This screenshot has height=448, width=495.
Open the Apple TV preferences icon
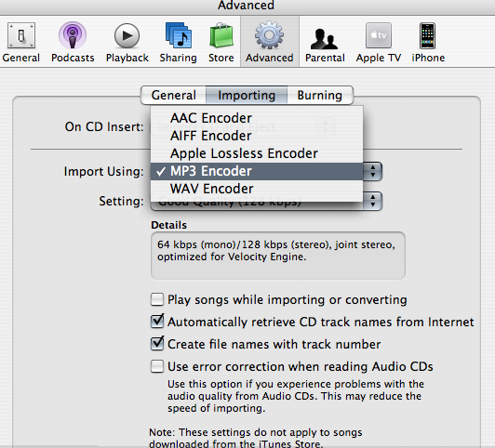click(379, 35)
